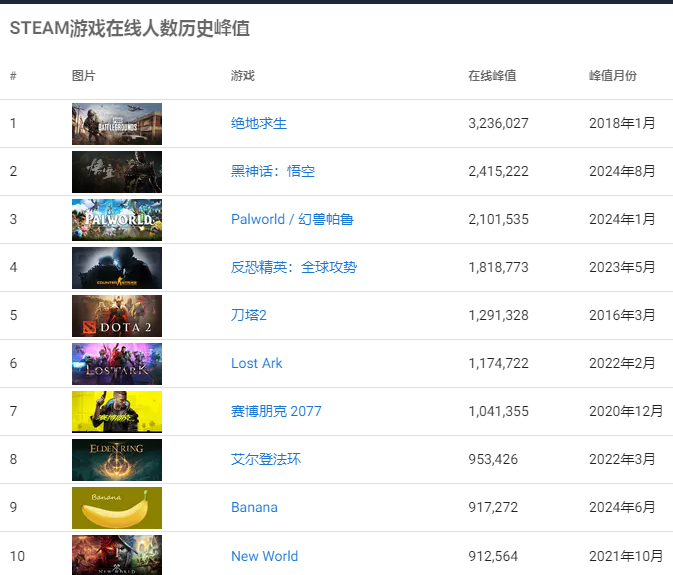Open the Palworld / 幻兽帕鲁 link
Viewport: 673px width, 575px height.
[292, 219]
